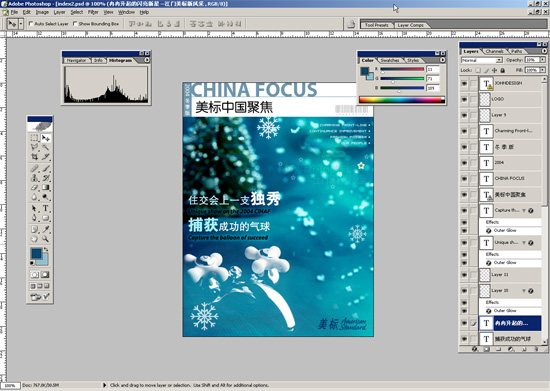The width and height of the screenshot is (550, 391).
Task: Enable Show Bounding Box checkbox
Action: (x=75, y=24)
